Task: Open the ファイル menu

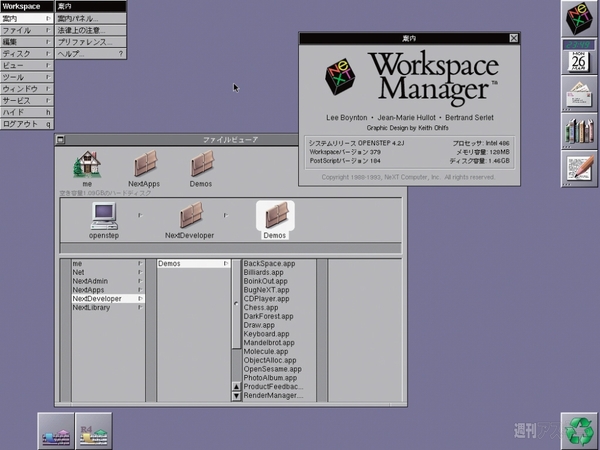Action: [x=27, y=30]
